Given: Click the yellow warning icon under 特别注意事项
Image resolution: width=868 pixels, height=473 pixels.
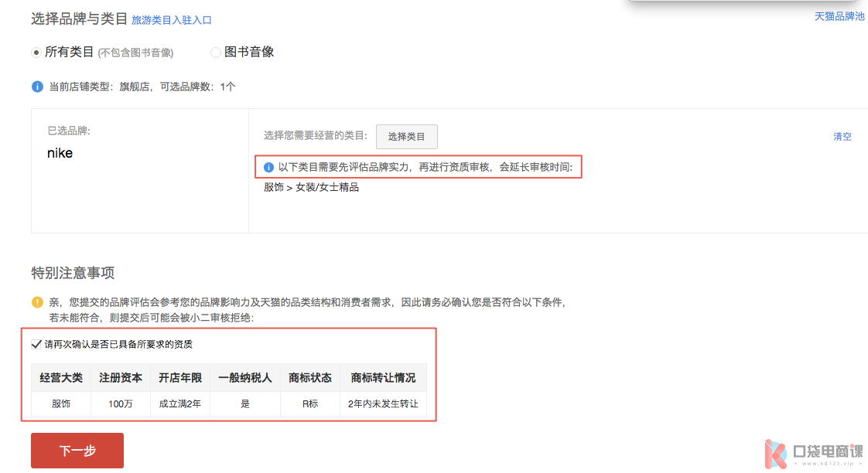Looking at the screenshot, I should [x=37, y=302].
